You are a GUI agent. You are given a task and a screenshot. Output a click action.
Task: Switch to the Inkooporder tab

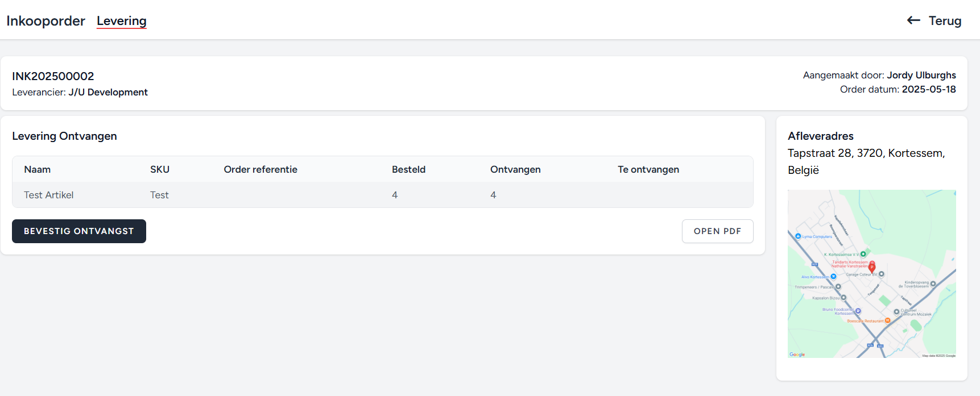coord(46,21)
